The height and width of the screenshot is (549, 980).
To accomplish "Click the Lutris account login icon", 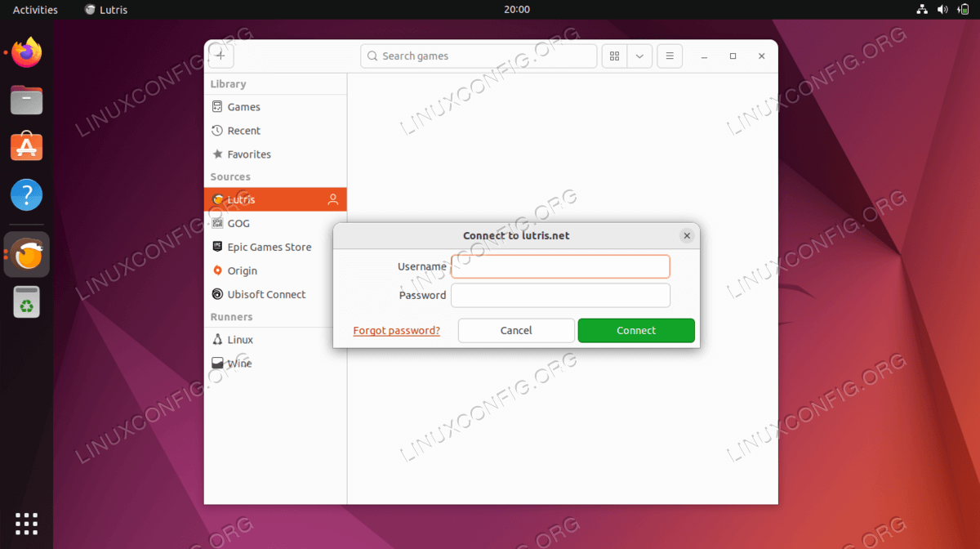I will coord(332,199).
